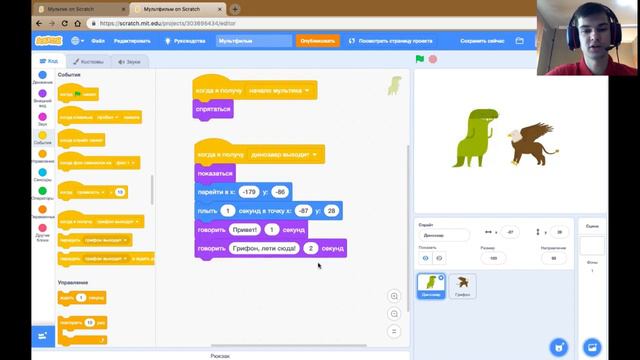The image size is (640, 360).
Task: Select the Грифон sprite thumbnail
Action: 462,286
